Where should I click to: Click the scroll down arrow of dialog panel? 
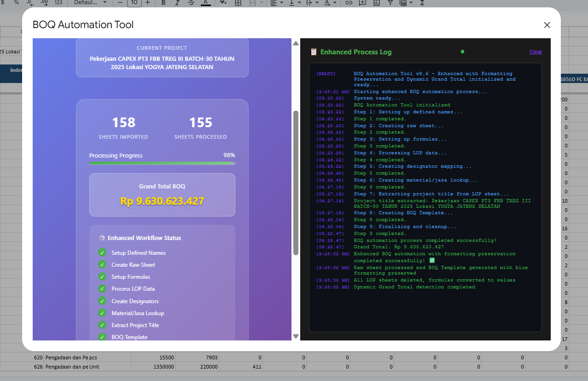click(x=296, y=336)
